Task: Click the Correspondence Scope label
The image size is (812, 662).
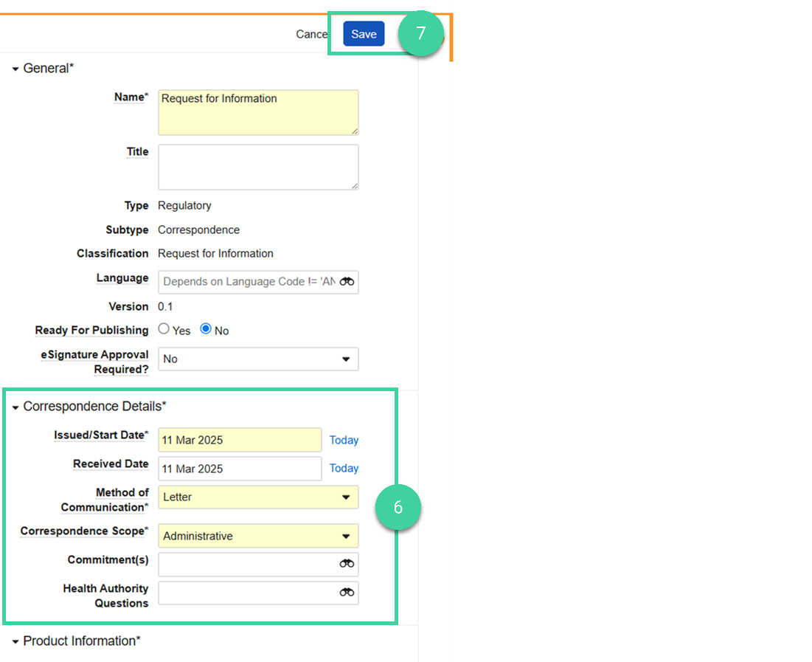Action: click(84, 531)
